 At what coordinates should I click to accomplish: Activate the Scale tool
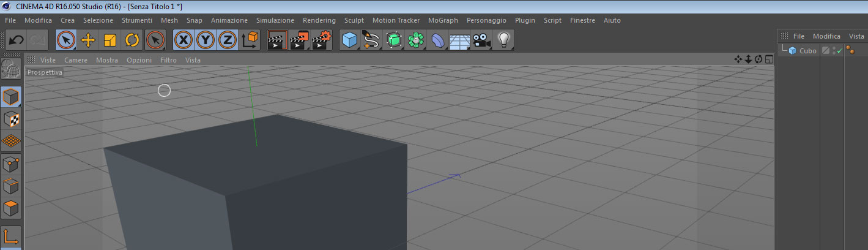110,40
